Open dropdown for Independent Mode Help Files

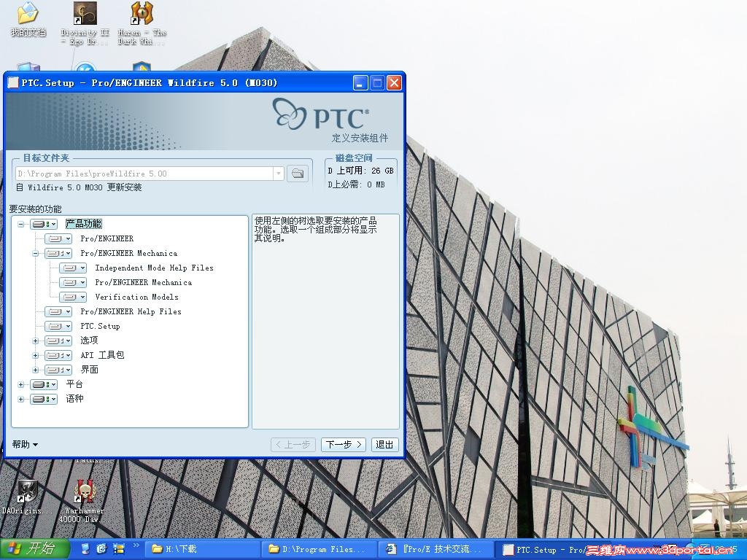(74, 268)
